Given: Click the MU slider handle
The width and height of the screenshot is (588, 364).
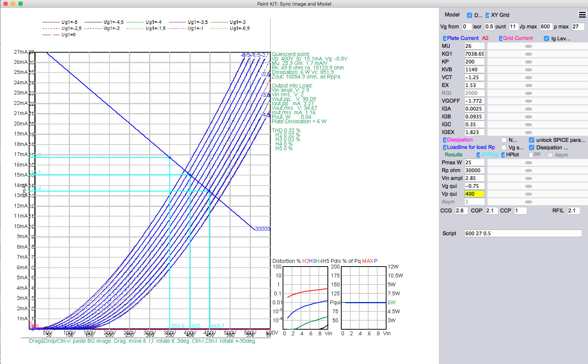Looking at the screenshot, I should (529, 46).
